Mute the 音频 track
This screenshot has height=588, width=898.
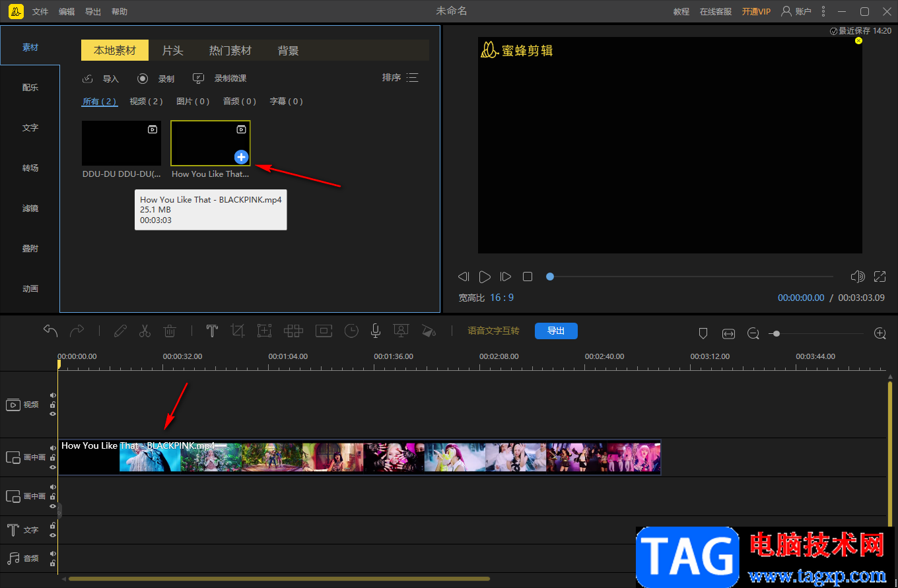point(53,554)
